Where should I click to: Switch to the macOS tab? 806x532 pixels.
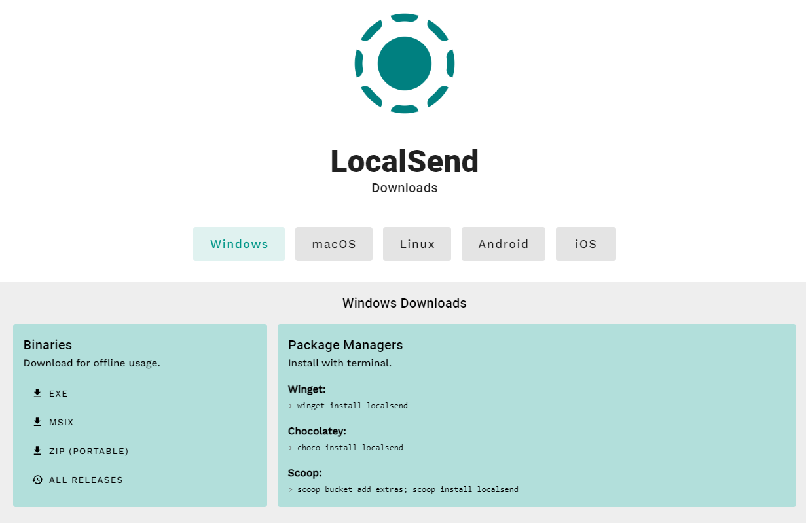coord(334,244)
